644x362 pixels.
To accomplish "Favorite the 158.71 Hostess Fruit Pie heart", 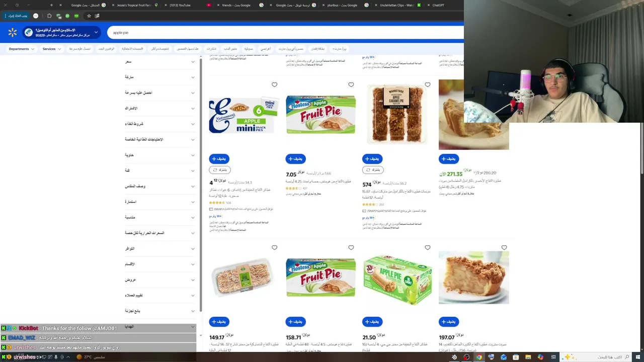I will click(x=351, y=248).
